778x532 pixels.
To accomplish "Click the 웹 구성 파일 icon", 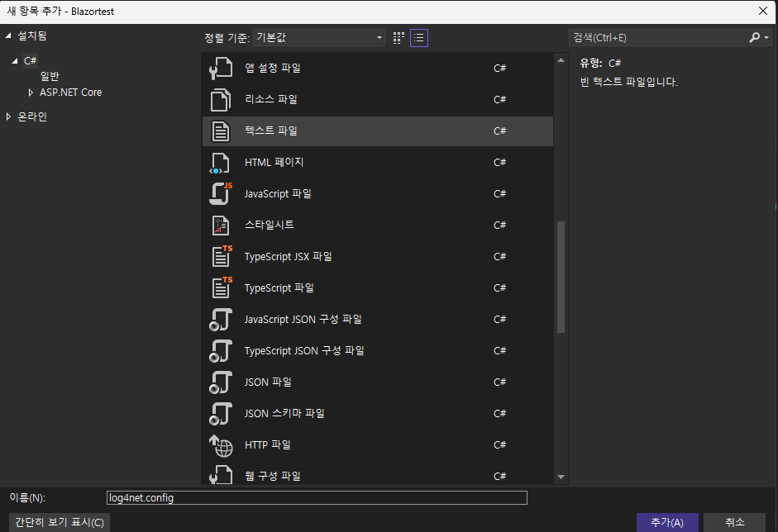I will coord(221,475).
